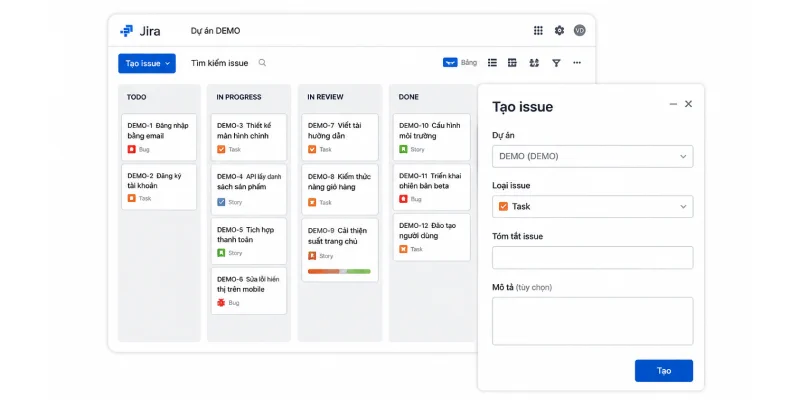Image resolution: width=800 pixels, height=400 pixels.
Task: Click the Task icon on DEMO-12
Action: [403, 249]
